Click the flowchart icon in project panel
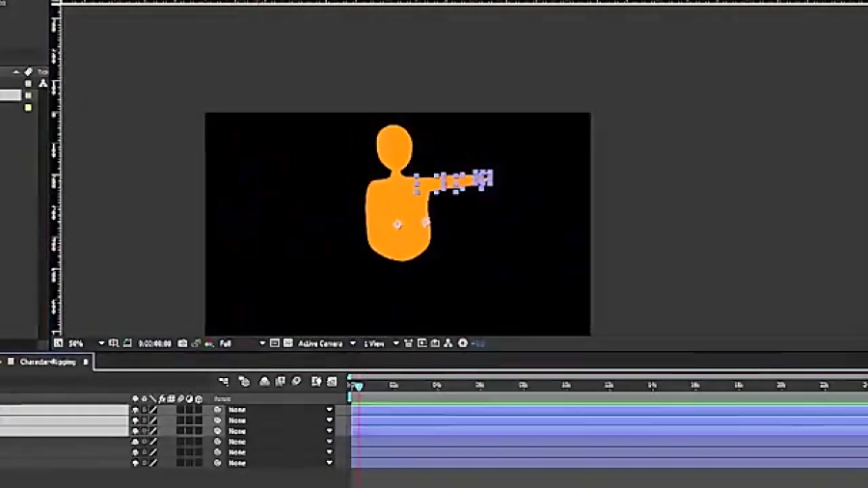Viewport: 868px width, 488px height. (x=42, y=84)
